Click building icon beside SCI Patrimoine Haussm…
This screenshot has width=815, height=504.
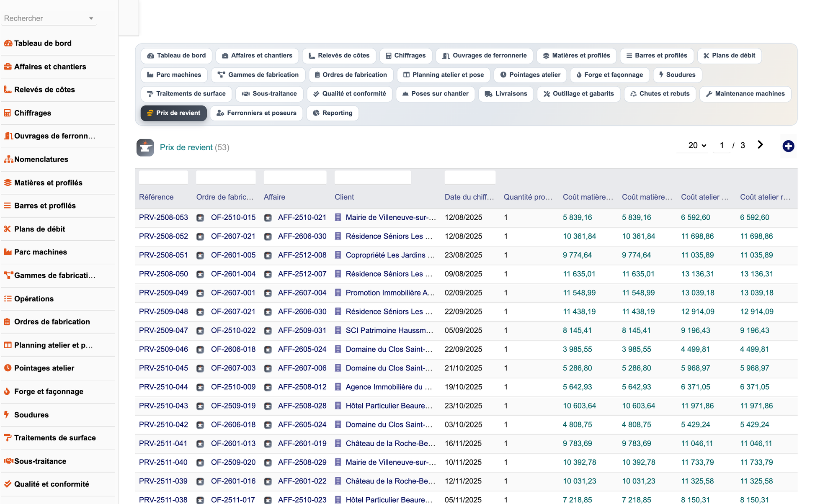point(338,330)
